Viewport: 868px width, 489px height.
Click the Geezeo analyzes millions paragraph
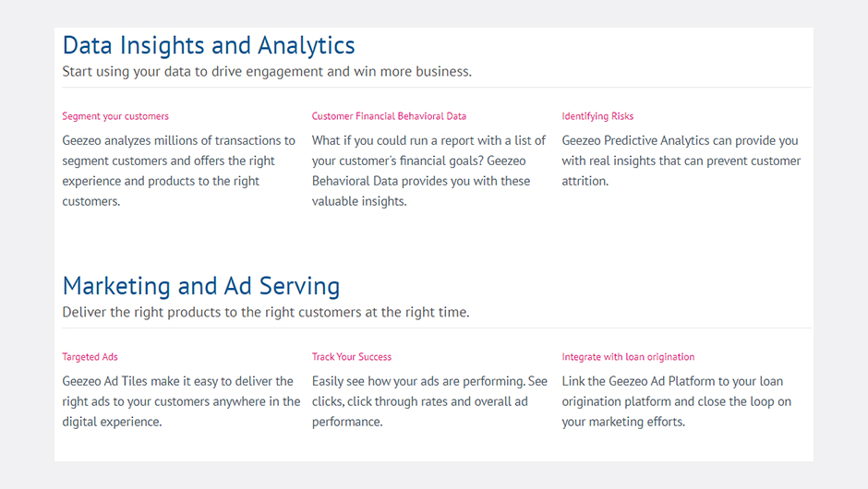click(179, 171)
